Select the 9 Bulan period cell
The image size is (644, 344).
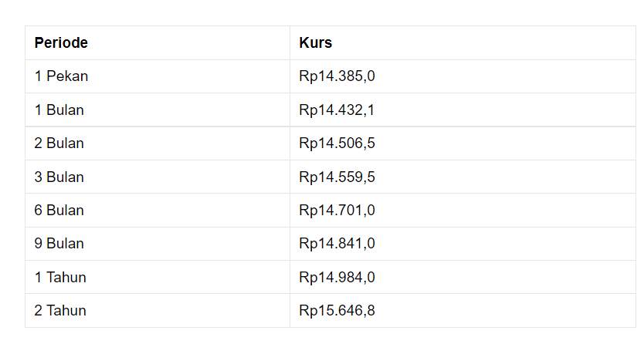(158, 244)
